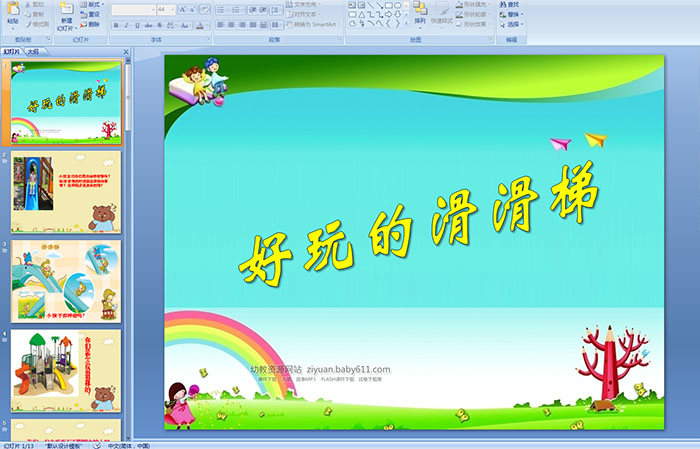The image size is (700, 449).
Task: Select the Right Arrow block shape
Action: [388, 15]
